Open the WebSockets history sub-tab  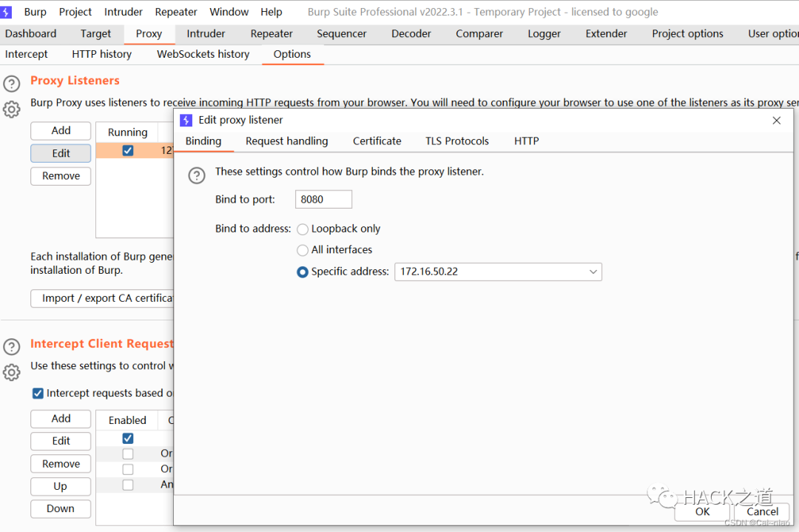click(203, 54)
